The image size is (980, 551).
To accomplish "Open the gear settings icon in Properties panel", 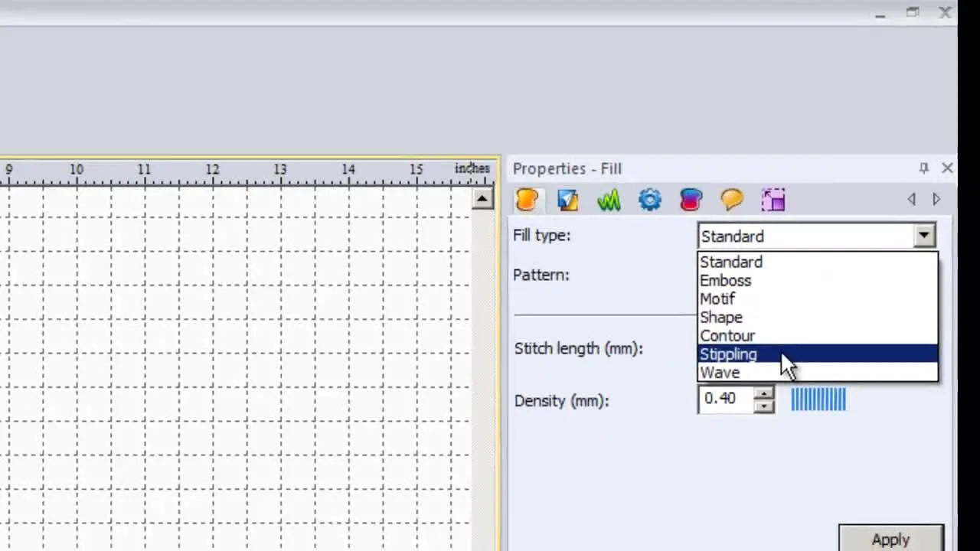I will coord(649,200).
